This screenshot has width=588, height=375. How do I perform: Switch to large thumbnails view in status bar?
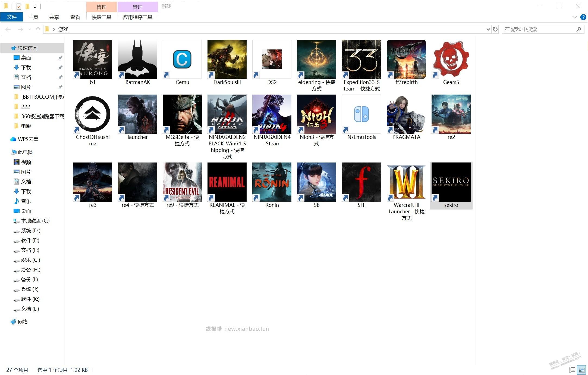click(582, 370)
